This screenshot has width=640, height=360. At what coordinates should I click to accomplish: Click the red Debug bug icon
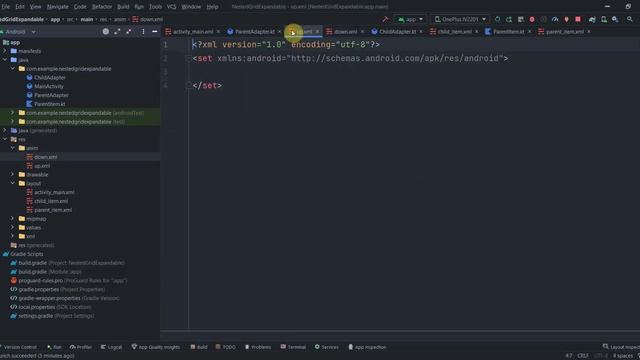tap(532, 19)
